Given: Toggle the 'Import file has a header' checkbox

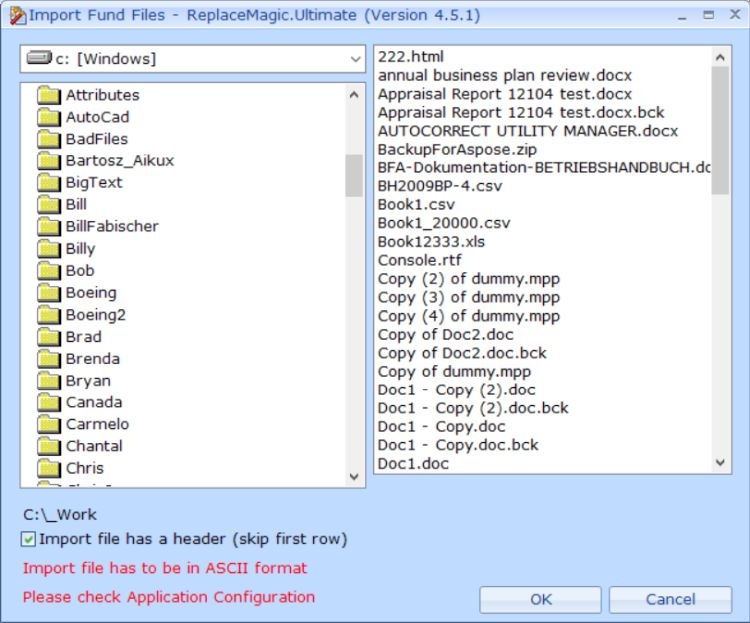Looking at the screenshot, I should click(x=29, y=539).
